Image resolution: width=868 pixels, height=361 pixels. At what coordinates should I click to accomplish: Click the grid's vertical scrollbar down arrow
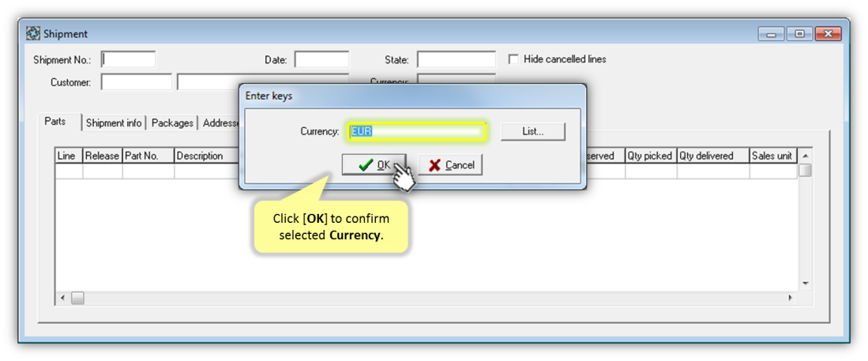pos(805,284)
